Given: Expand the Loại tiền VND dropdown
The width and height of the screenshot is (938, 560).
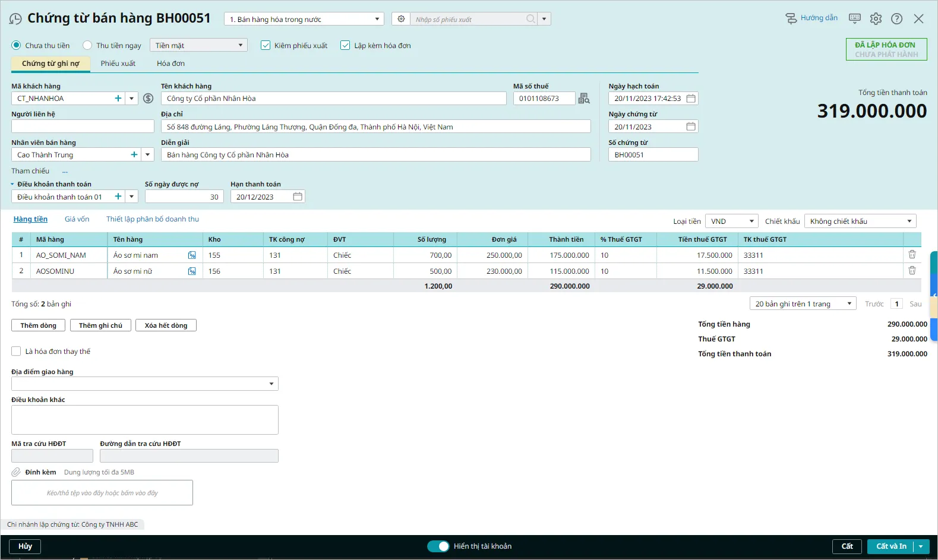Looking at the screenshot, I should [731, 222].
